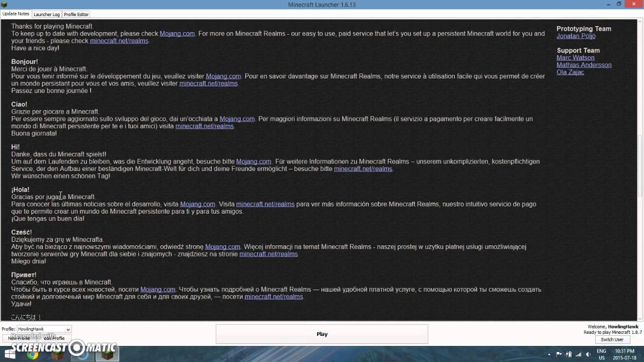This screenshot has width=644, height=362.
Task: Open minecraft.net/realms link in the Russian paragraph
Action: 274,297
